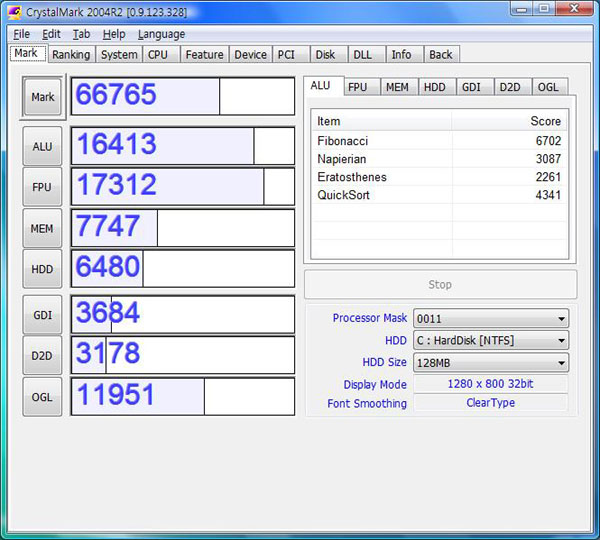Click the MEM score bar 7747
Screen dimensions: 600x540
tap(183, 228)
